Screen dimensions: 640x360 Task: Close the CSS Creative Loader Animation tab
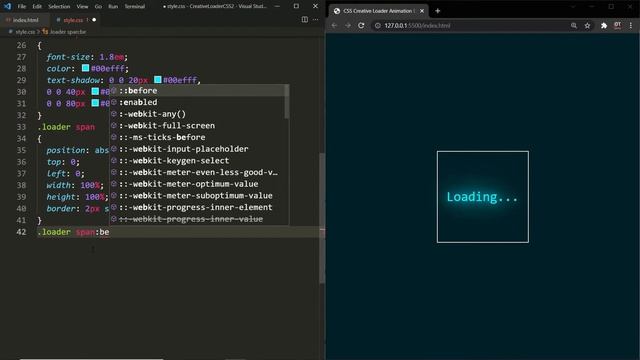pyautogui.click(x=422, y=11)
